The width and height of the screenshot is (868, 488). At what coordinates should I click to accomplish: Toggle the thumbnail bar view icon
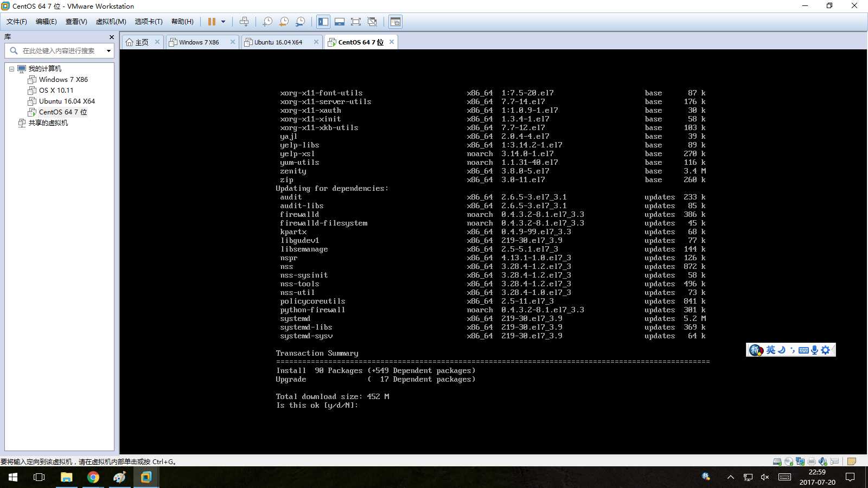click(340, 22)
